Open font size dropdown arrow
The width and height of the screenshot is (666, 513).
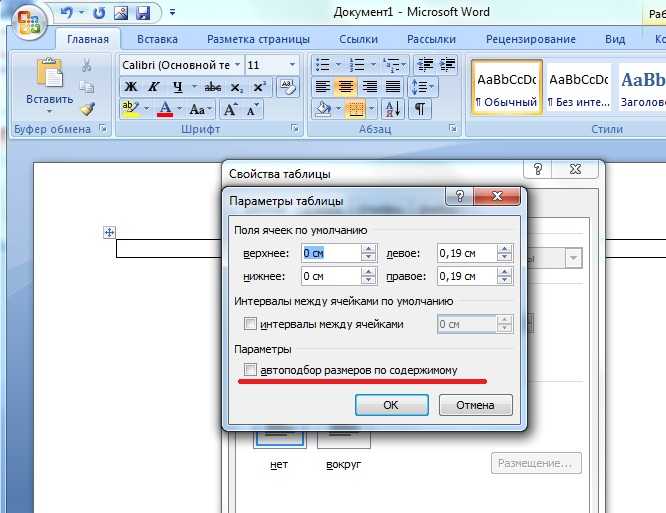pyautogui.click(x=292, y=65)
